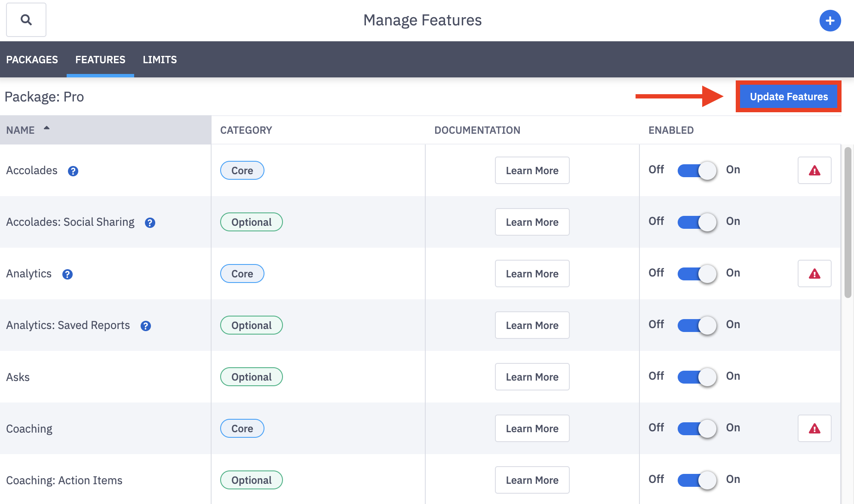The height and width of the screenshot is (504, 854).
Task: Click the Analytics: Saved Reports name
Action: coord(68,326)
